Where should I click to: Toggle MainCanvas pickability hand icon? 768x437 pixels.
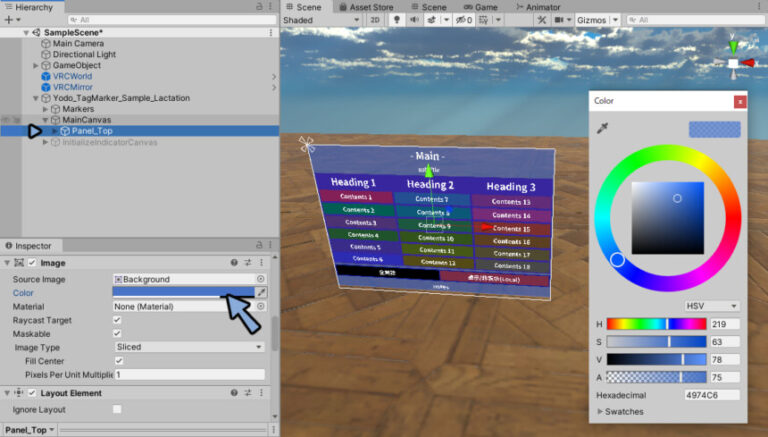[x=16, y=120]
